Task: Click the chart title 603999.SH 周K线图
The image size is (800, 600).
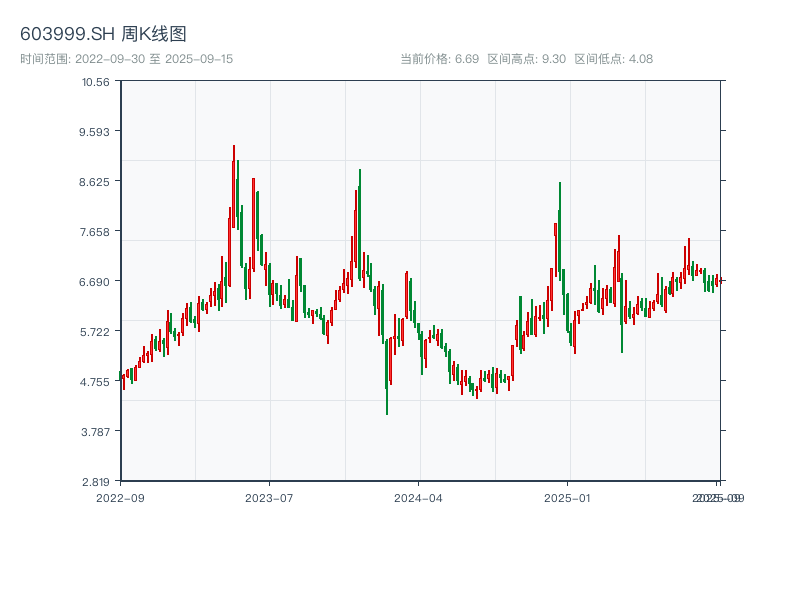Action: [103, 34]
